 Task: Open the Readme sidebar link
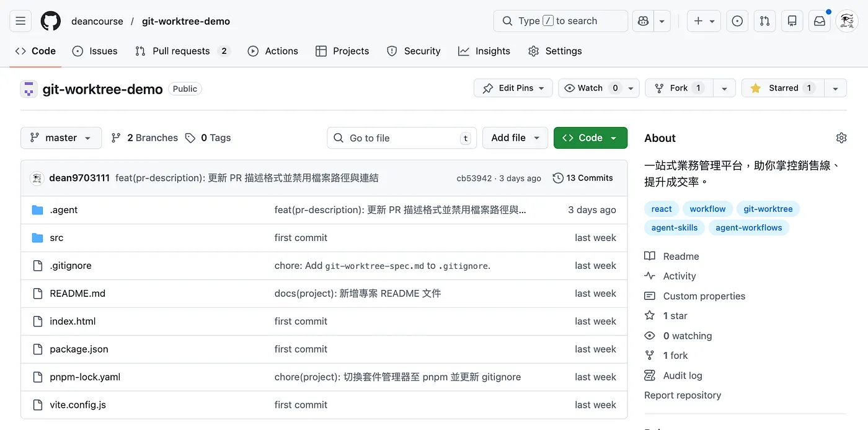672,257
